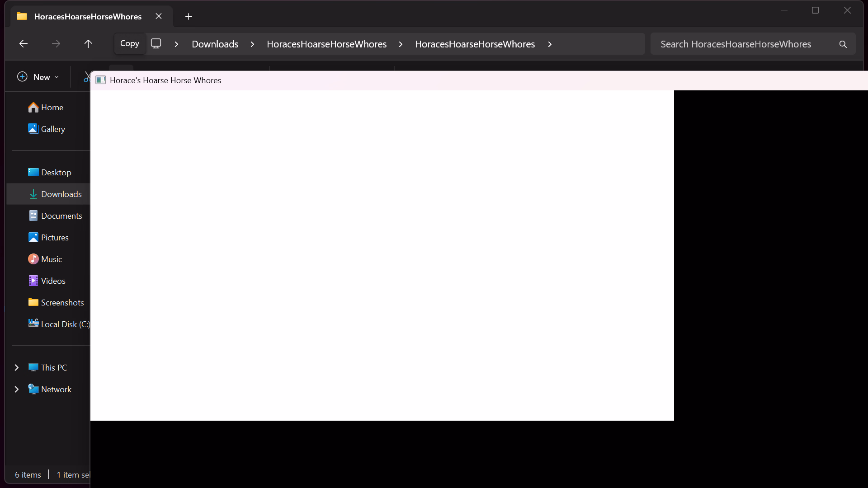The image size is (868, 488).
Task: Open the Videos folder
Action: [x=53, y=281]
